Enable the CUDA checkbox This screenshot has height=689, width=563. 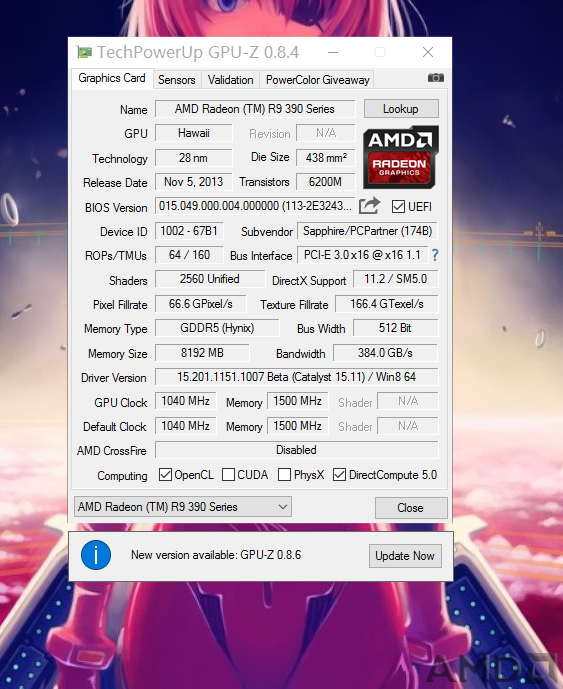pos(228,475)
